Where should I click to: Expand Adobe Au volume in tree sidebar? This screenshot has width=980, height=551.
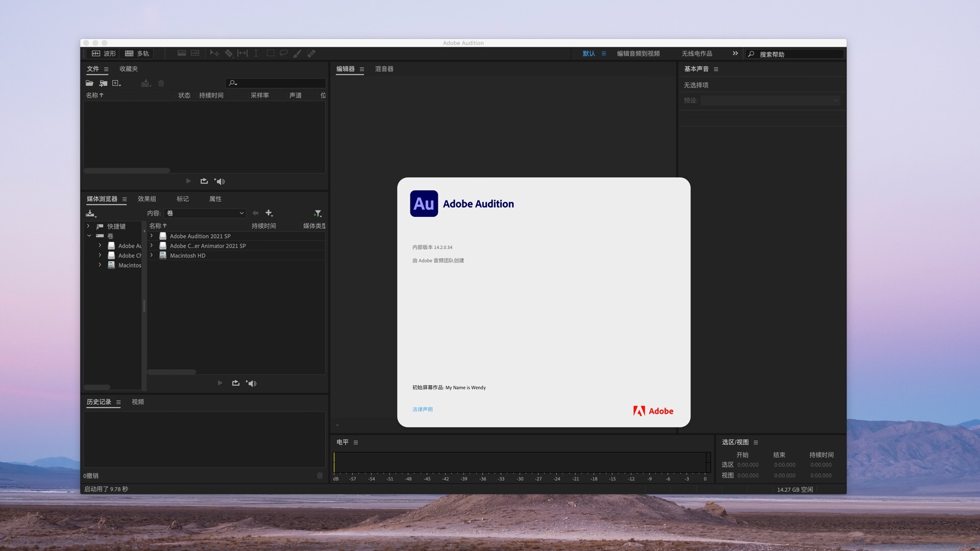(x=100, y=245)
